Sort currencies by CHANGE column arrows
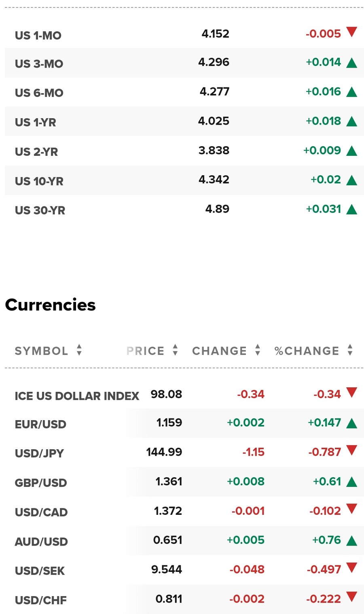 pos(258,350)
